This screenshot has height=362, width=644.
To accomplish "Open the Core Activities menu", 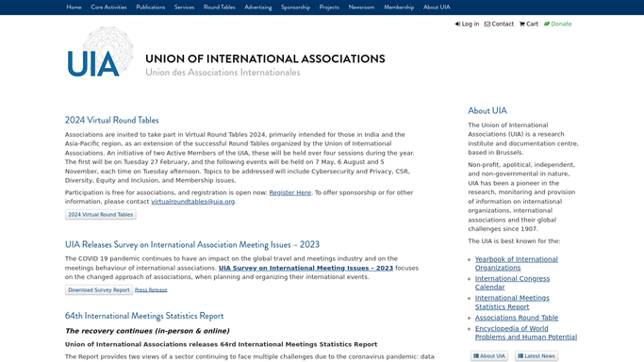I will pos(108,8).
